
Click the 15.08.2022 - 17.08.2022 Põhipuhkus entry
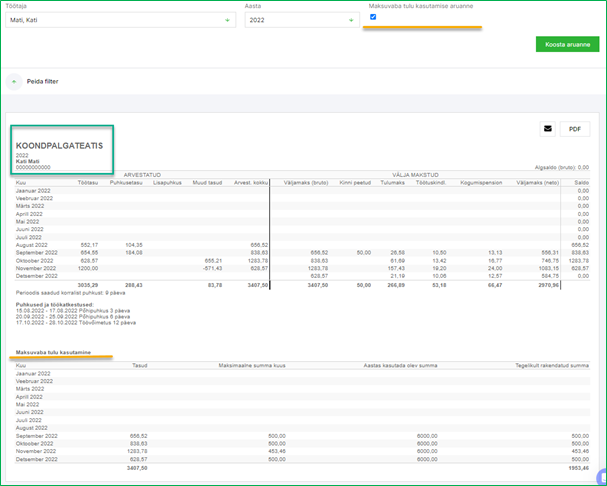(x=73, y=311)
